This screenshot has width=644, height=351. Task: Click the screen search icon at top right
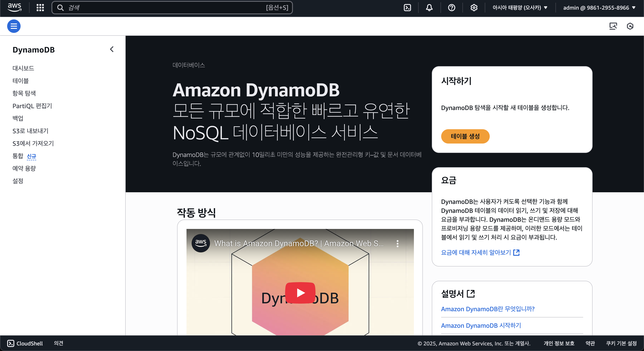tap(613, 26)
